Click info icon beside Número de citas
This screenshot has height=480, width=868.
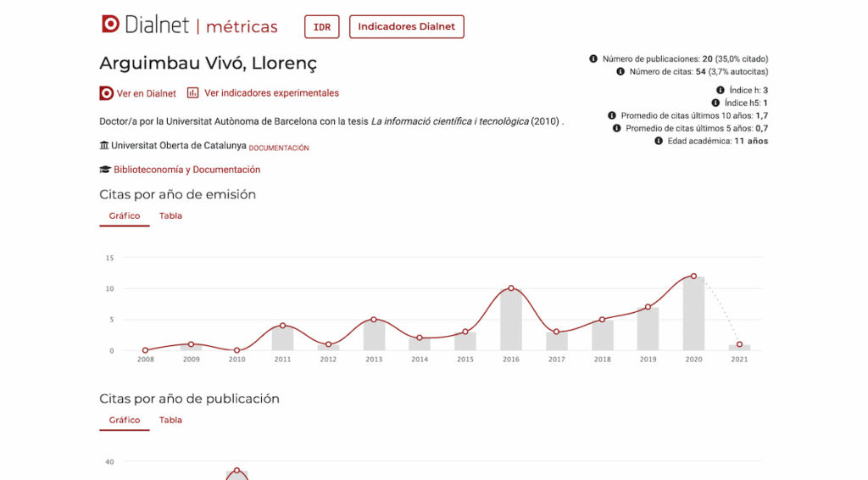[620, 72]
